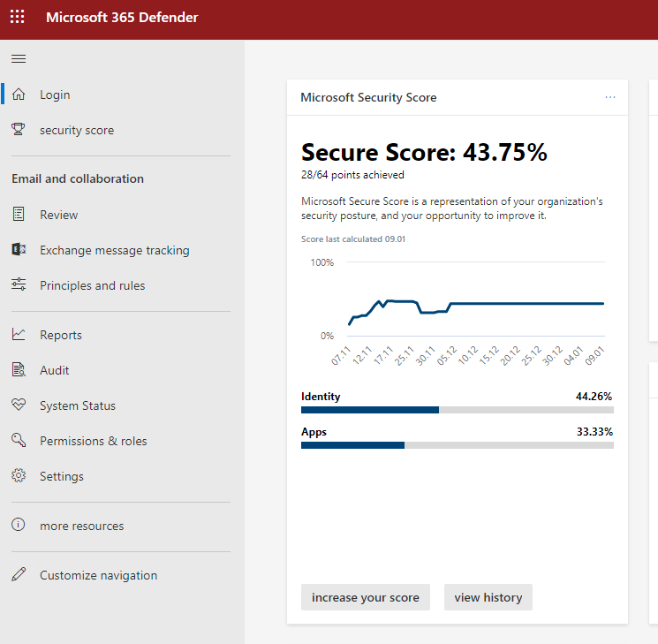Click the System Status heart icon
Viewport: 658px width, 644px height.
pos(19,405)
